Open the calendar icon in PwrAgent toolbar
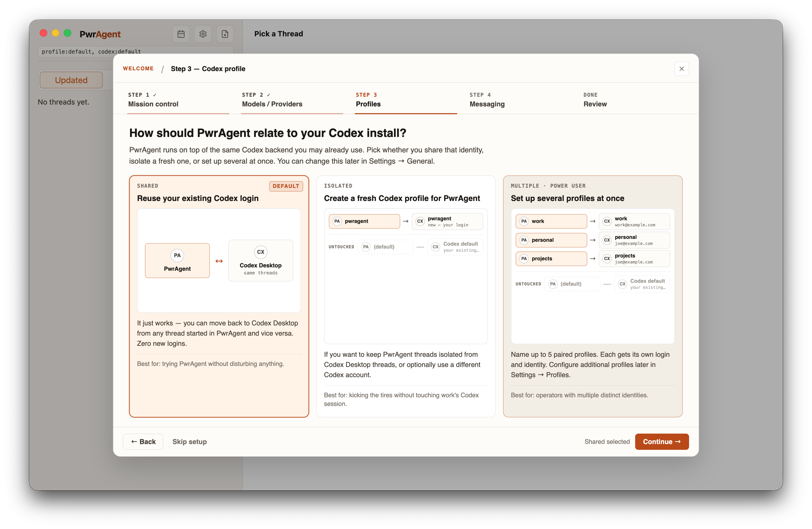The height and width of the screenshot is (529, 812). click(x=181, y=34)
